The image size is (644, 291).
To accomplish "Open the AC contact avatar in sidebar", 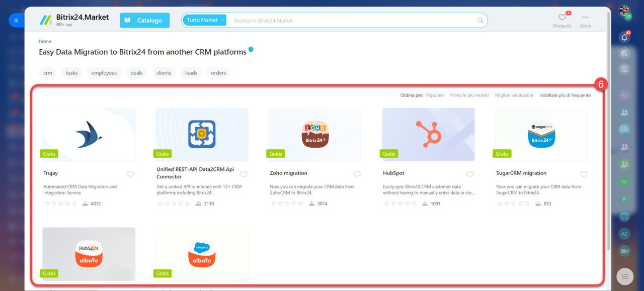I will click(x=624, y=234).
